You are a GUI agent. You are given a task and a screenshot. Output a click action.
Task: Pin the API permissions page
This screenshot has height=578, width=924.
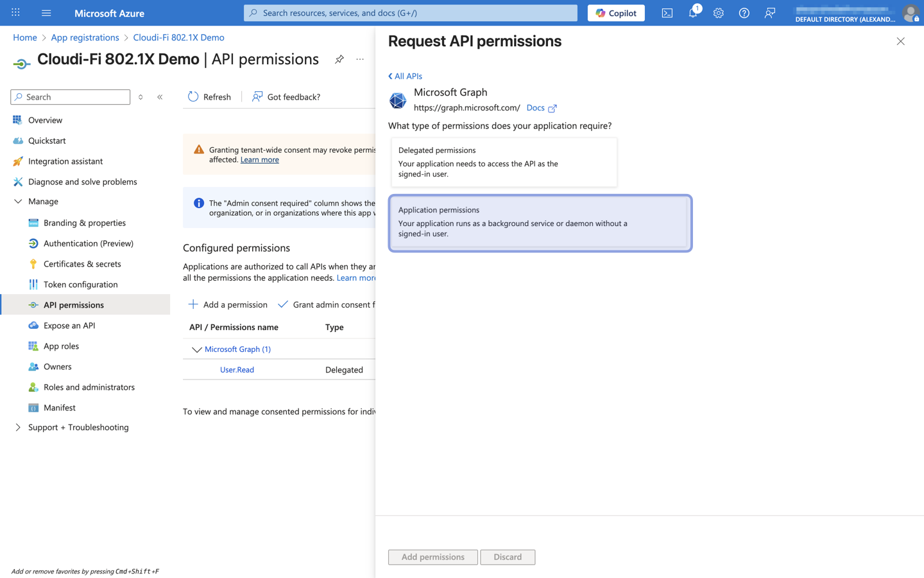click(x=339, y=59)
